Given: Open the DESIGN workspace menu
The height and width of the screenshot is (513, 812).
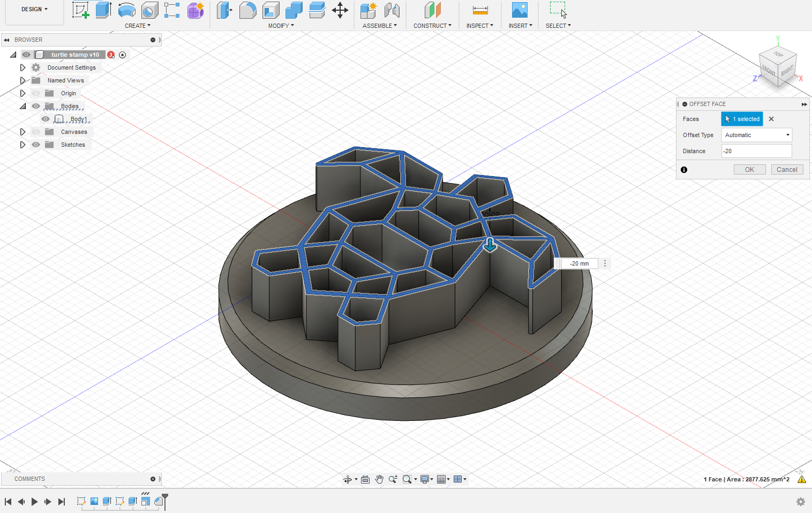Looking at the screenshot, I should pos(34,10).
